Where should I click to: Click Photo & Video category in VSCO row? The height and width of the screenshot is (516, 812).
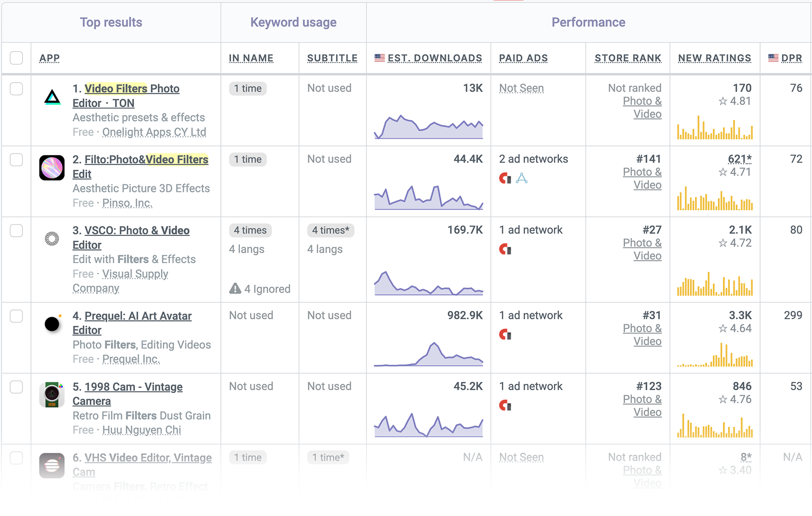[x=642, y=249]
